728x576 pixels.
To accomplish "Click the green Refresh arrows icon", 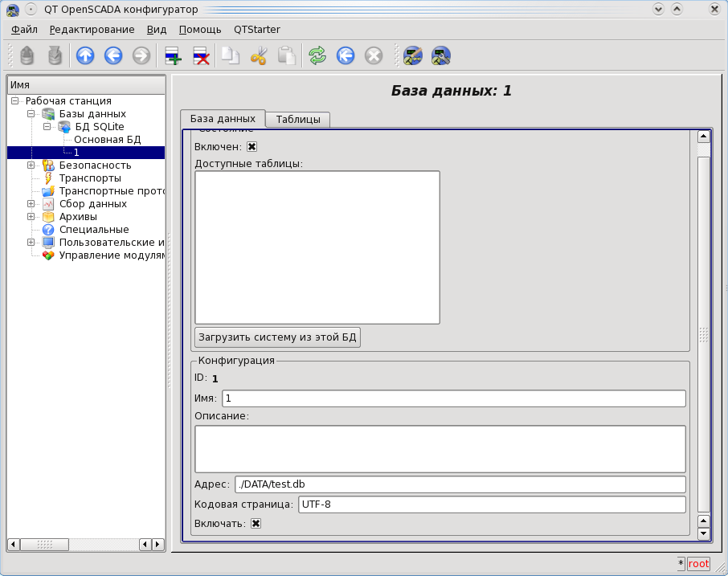I will point(317,55).
